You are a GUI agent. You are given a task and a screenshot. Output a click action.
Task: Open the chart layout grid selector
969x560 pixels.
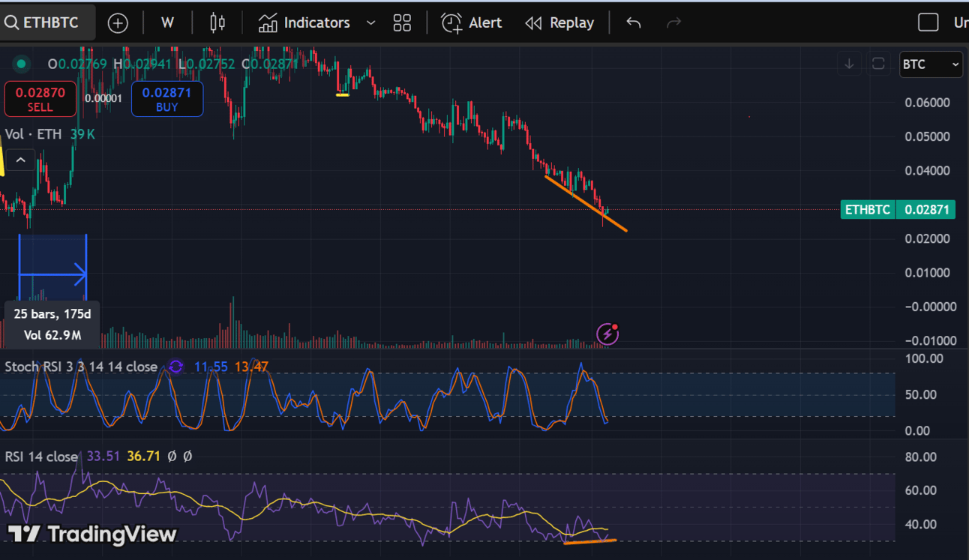click(402, 23)
